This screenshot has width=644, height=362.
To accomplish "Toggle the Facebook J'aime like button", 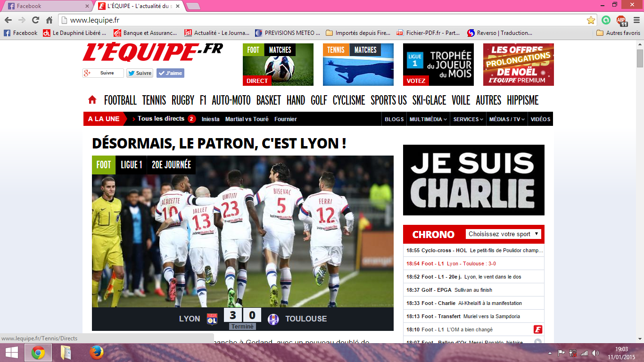I will [170, 73].
